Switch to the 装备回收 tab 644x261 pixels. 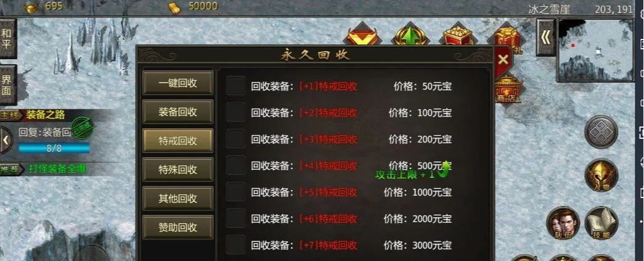pyautogui.click(x=178, y=112)
